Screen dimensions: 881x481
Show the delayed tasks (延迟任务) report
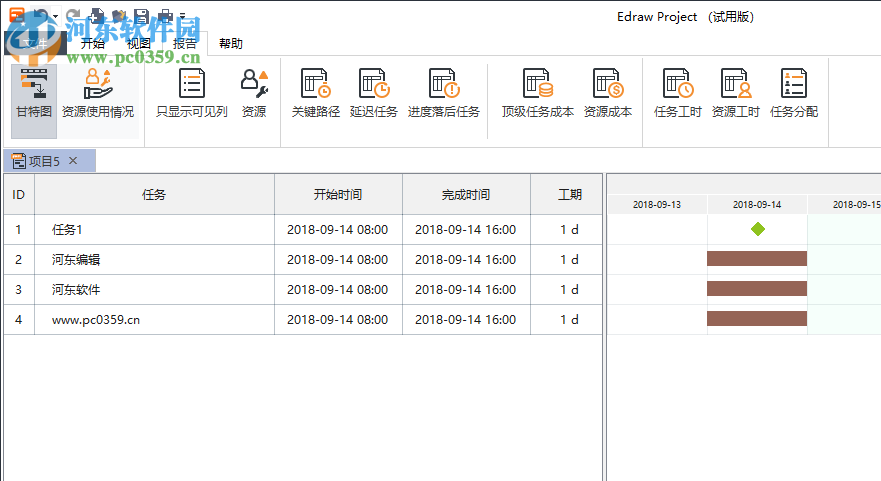(x=374, y=94)
